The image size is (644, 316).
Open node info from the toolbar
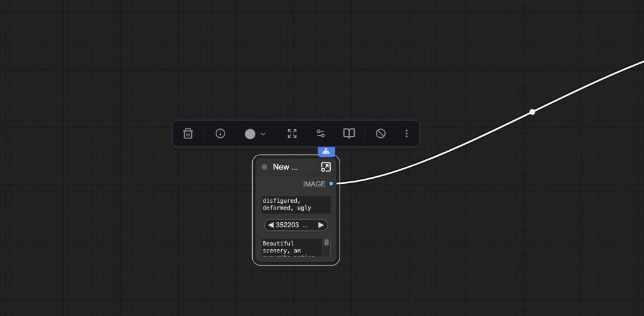pyautogui.click(x=220, y=133)
